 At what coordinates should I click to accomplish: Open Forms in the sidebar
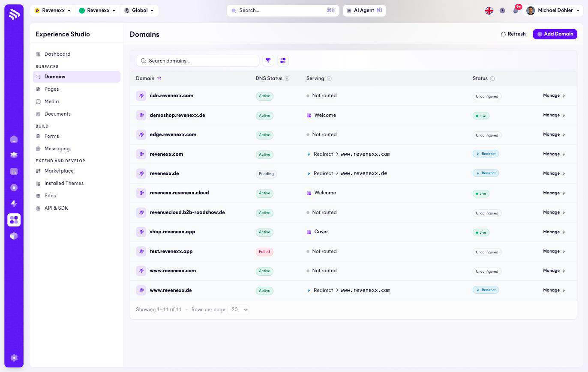tap(76, 136)
